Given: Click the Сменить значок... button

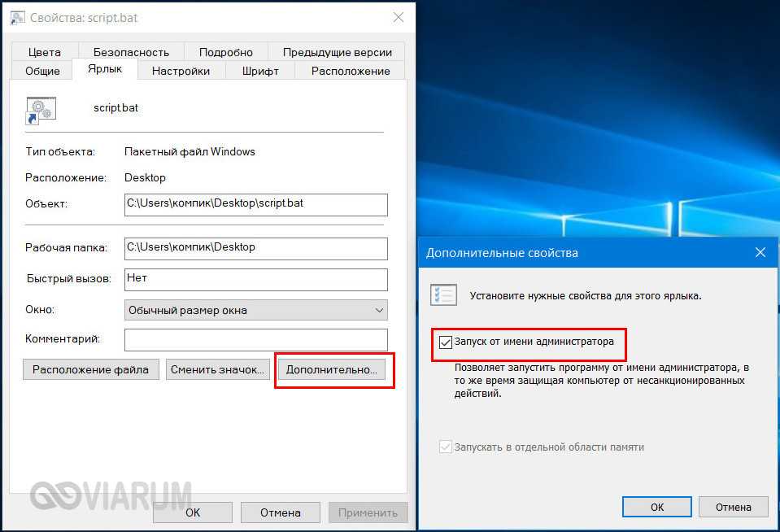Looking at the screenshot, I should [217, 370].
